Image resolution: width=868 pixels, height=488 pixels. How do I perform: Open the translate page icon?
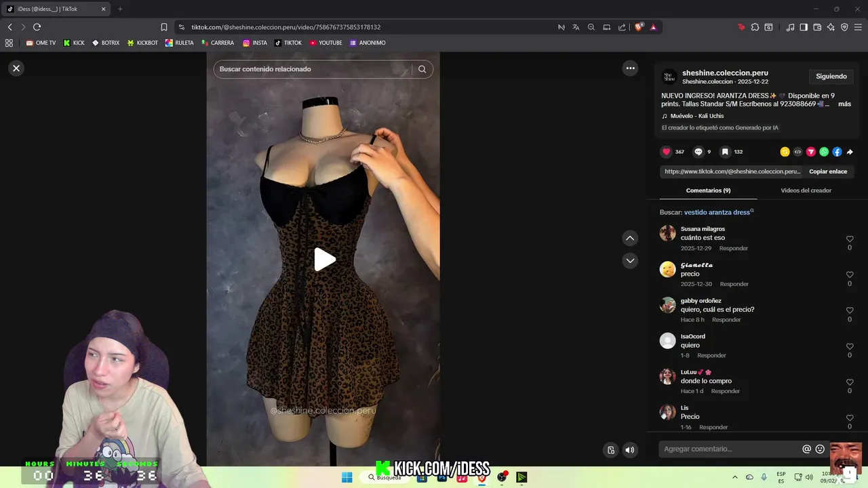point(576,27)
